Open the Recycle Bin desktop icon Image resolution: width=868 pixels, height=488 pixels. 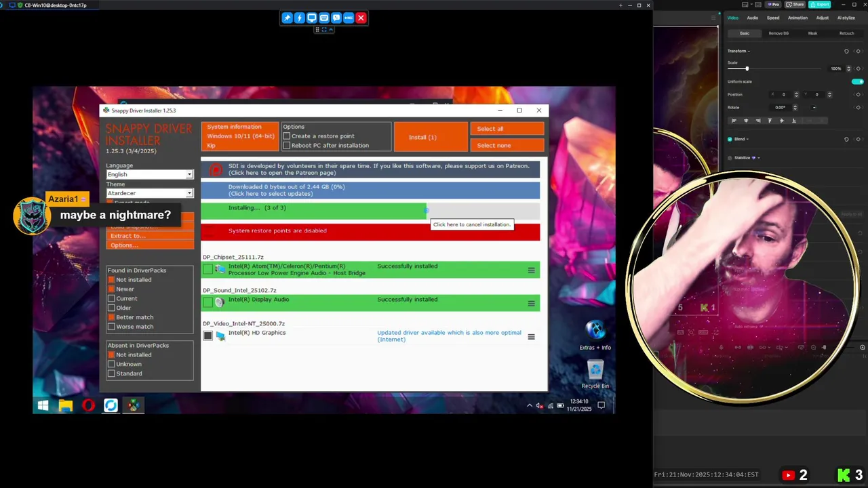[595, 373]
